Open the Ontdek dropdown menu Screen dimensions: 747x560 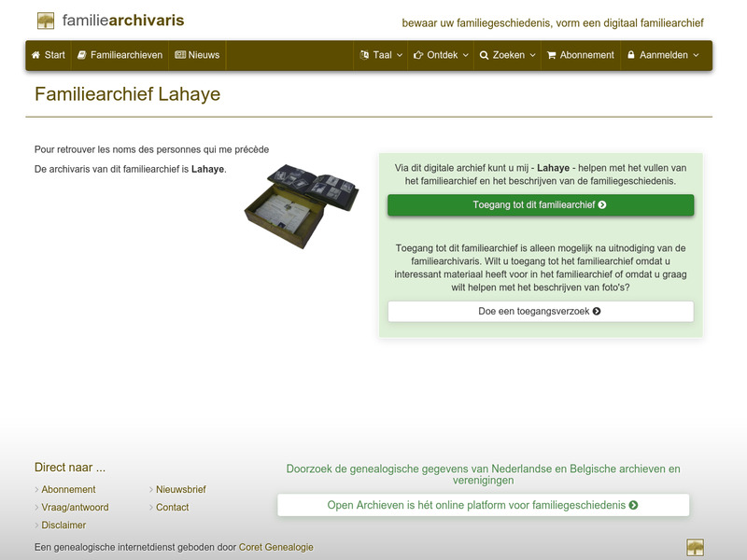(x=440, y=55)
